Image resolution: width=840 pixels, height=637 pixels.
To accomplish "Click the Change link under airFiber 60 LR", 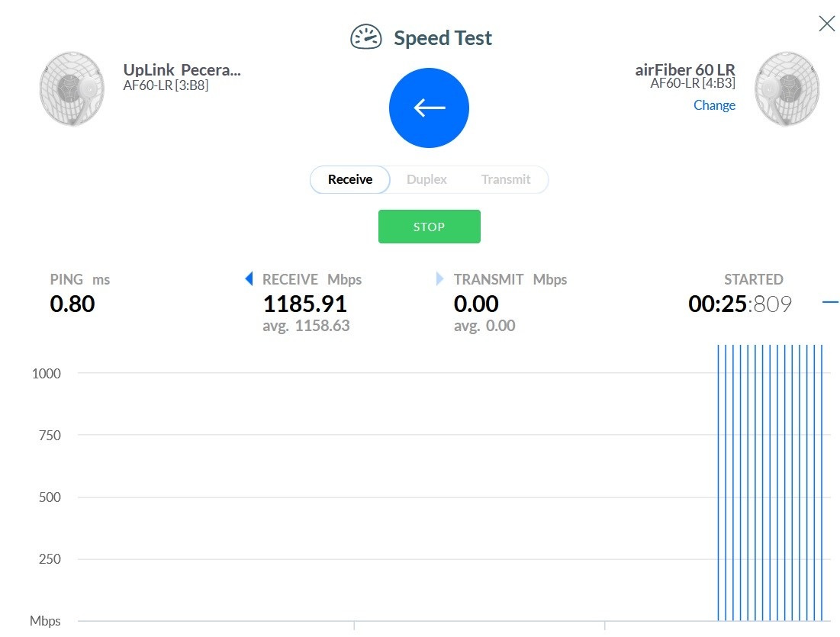I will (714, 105).
